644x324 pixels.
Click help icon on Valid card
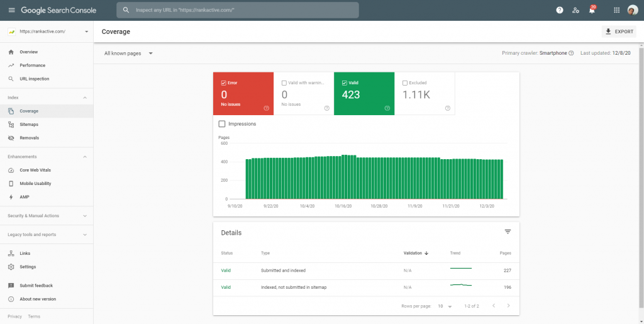click(x=387, y=108)
